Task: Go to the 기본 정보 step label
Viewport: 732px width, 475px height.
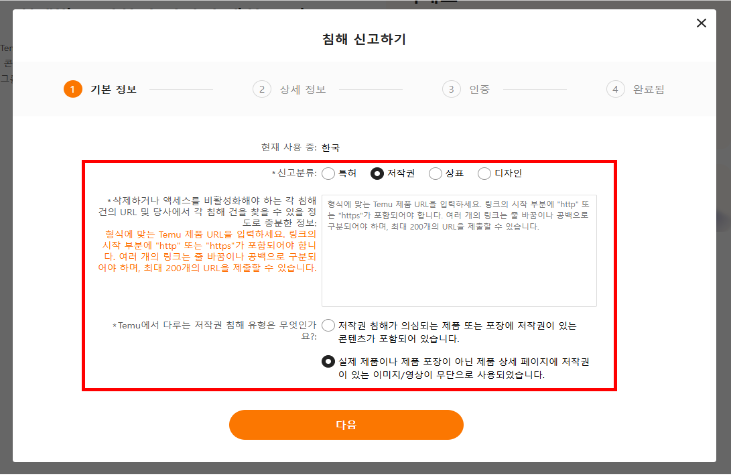Action: point(113,89)
